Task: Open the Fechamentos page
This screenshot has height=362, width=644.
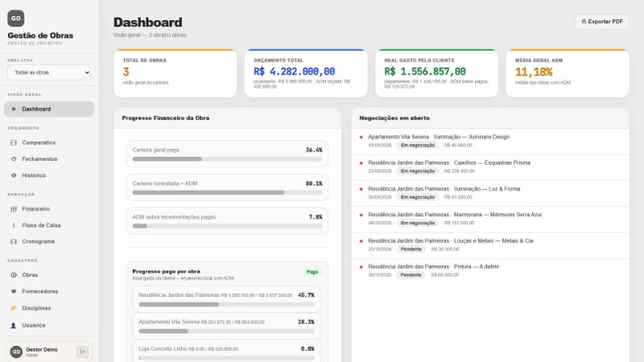Action: [x=49, y=158]
